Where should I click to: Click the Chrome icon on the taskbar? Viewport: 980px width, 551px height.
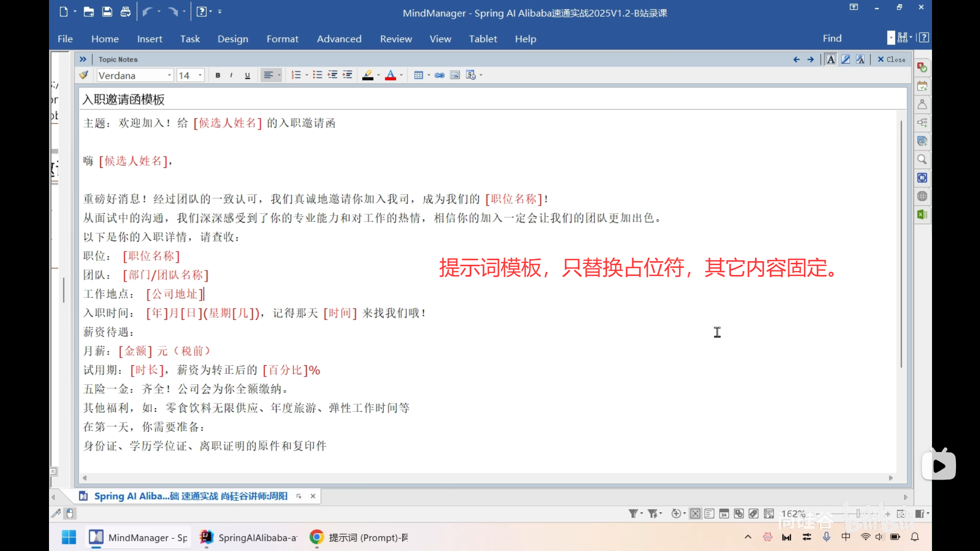coord(316,537)
